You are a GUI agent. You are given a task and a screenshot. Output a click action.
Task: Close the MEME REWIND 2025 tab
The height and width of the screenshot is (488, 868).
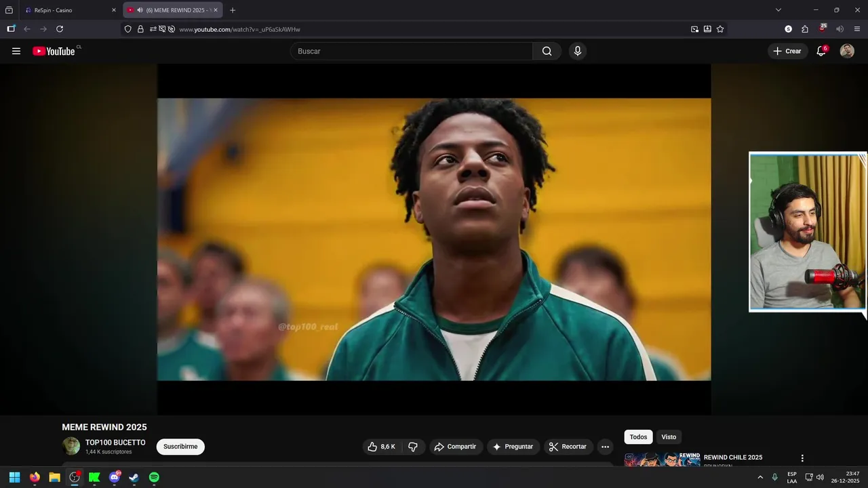point(216,10)
